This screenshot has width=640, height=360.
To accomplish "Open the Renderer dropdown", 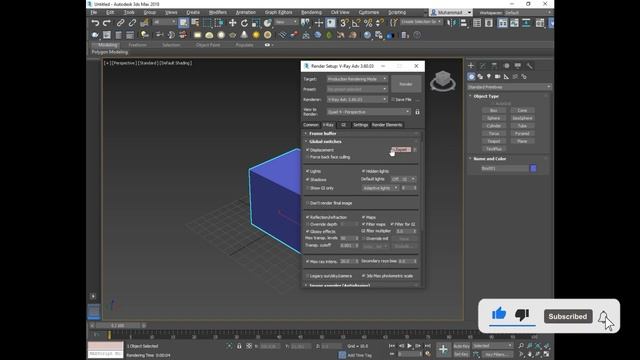I will click(x=357, y=99).
